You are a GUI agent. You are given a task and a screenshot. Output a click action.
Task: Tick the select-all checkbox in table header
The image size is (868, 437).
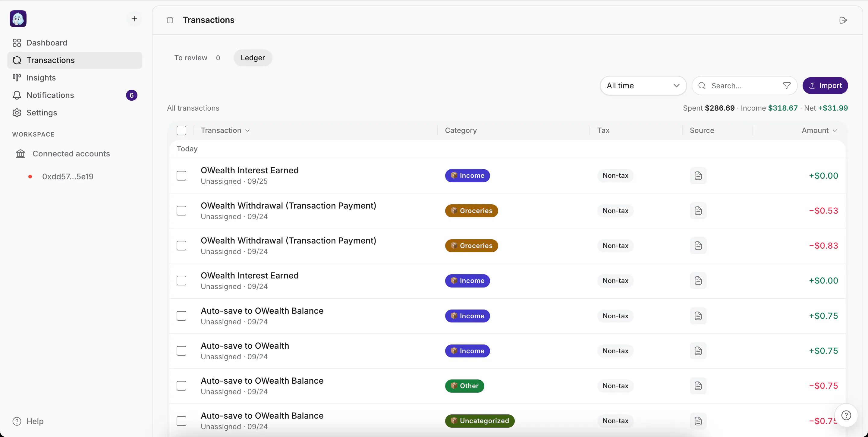click(x=181, y=130)
